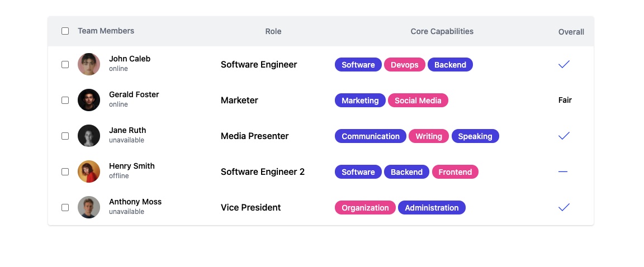This screenshot has width=644, height=267.
Task: Click John Caleb's avatar photo
Action: [89, 64]
